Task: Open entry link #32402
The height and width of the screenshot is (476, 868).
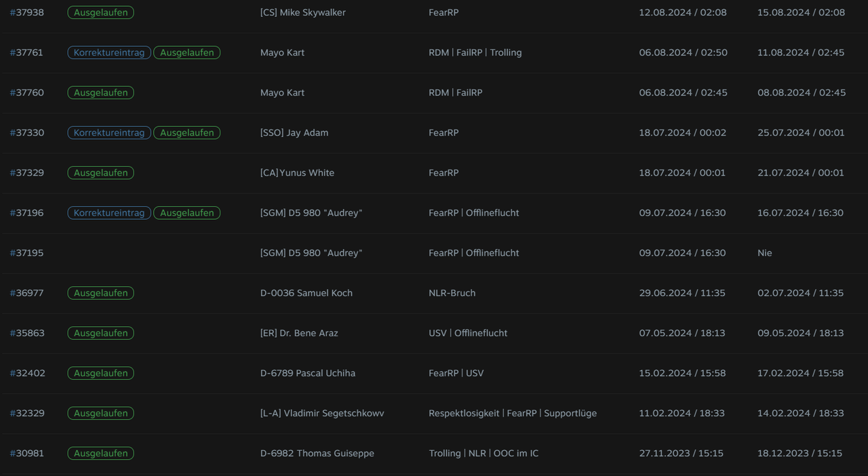Action: pos(27,372)
